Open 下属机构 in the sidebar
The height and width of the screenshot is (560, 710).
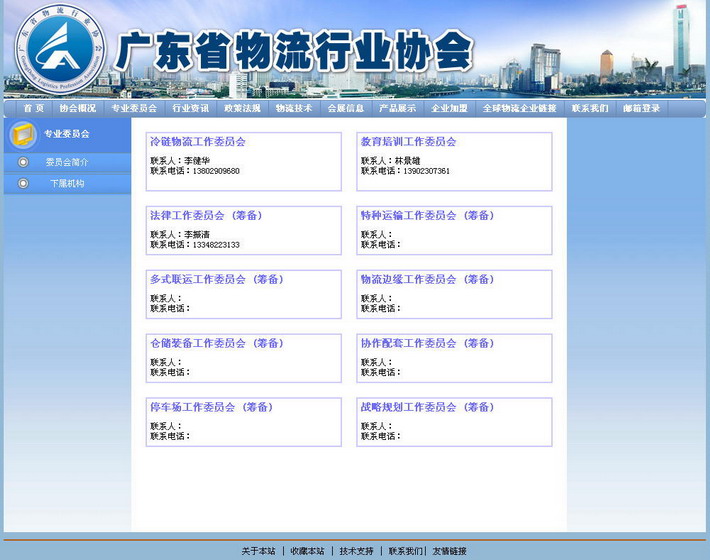(67, 183)
